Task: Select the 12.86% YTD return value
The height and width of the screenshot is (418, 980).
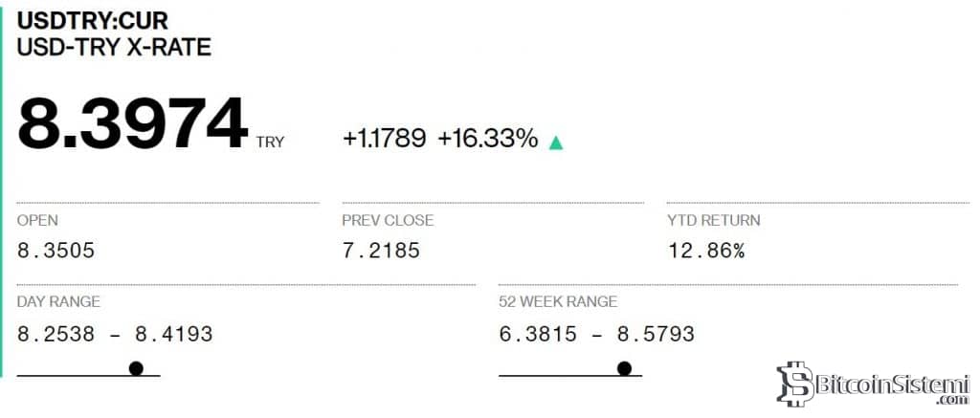Action: click(x=705, y=251)
